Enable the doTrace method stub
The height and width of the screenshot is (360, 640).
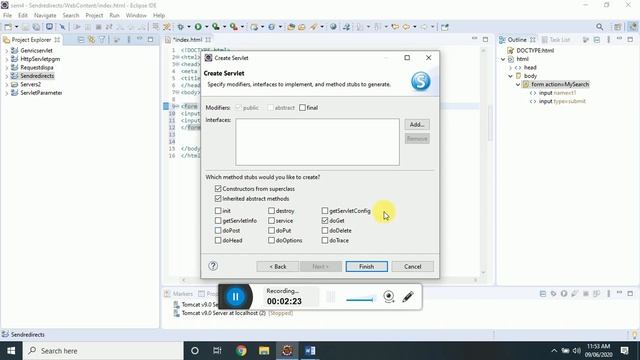pos(324,240)
